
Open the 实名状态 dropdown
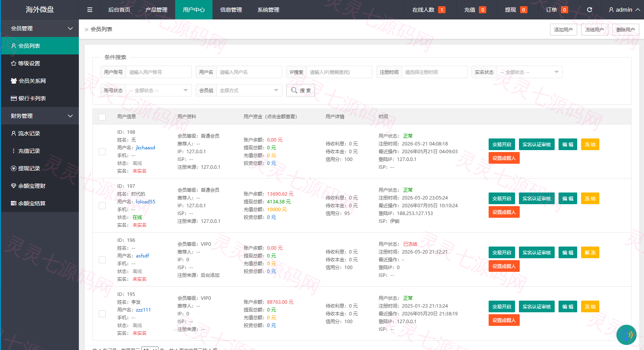point(530,72)
